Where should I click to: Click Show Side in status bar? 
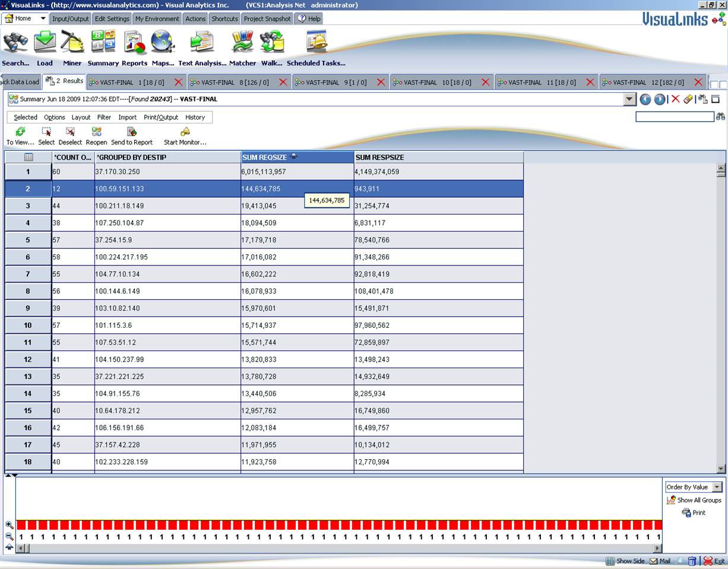(625, 561)
